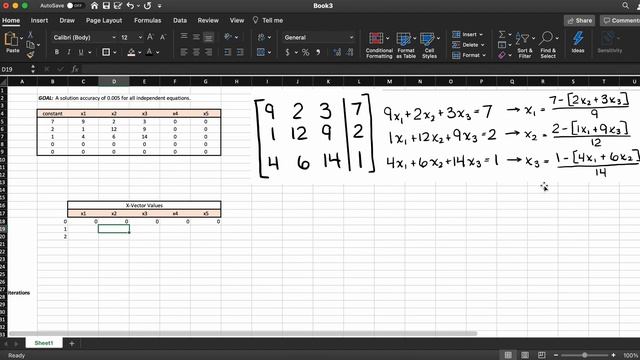Click the Format Painter brush icon
The image size is (640, 360).
click(30, 55)
